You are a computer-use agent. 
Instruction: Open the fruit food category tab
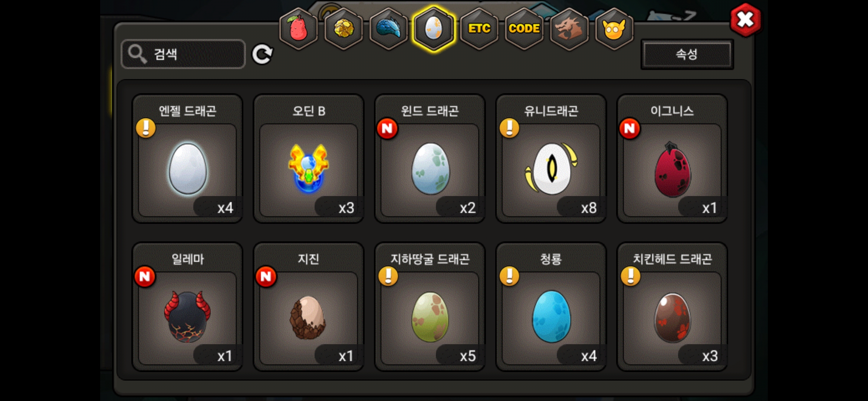click(x=299, y=29)
